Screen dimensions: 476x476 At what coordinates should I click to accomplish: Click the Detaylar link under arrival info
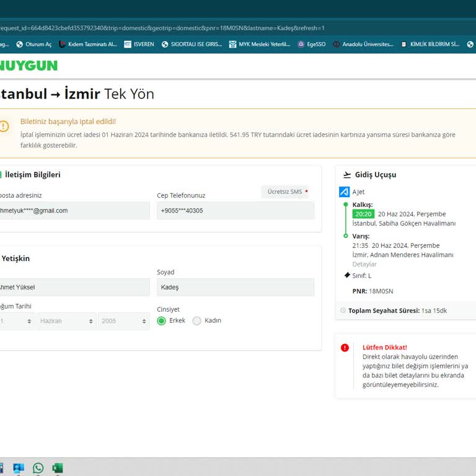pos(364,264)
